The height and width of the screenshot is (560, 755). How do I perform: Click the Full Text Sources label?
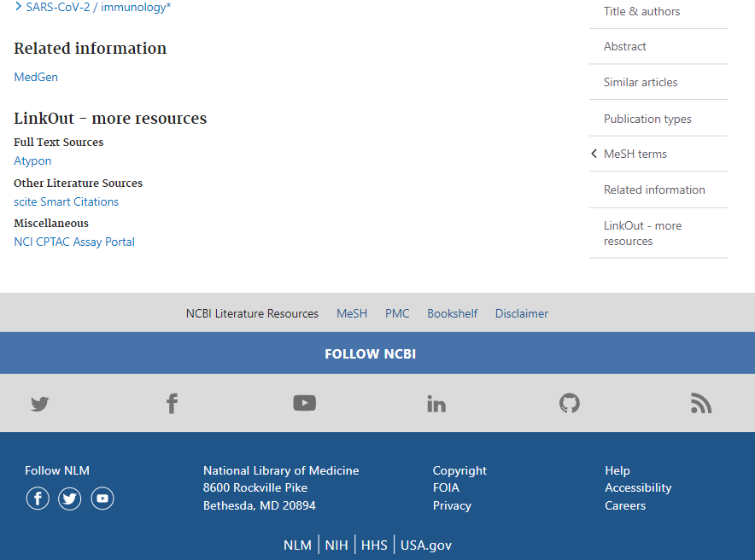(x=59, y=142)
